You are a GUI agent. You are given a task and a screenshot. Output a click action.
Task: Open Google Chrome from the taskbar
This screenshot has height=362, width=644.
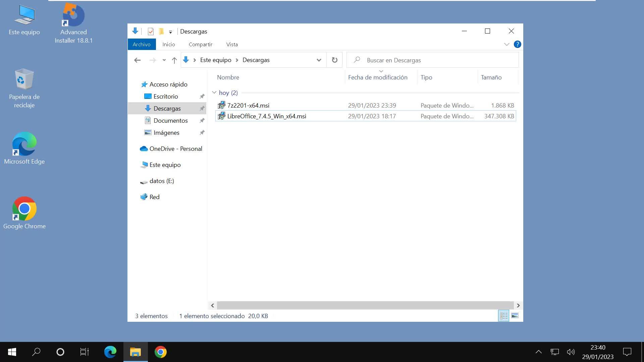(161, 352)
